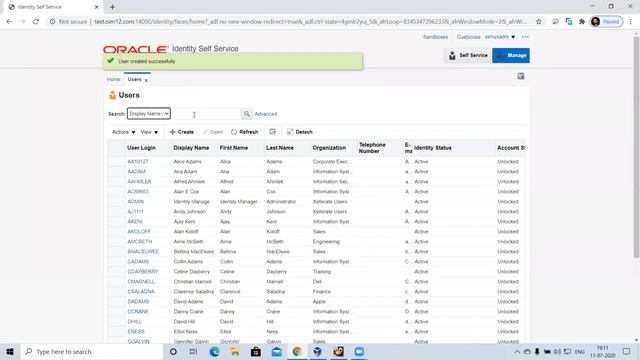This screenshot has width=640, height=360.
Task: Sort by Organization column header
Action: click(329, 148)
